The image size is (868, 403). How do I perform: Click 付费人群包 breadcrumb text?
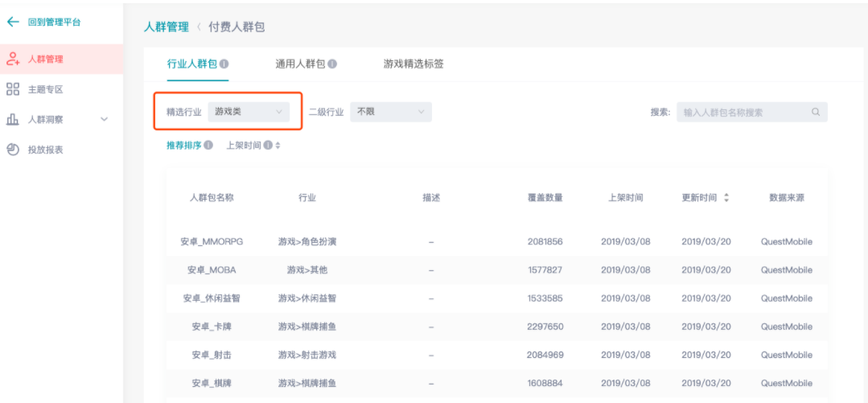pos(237,27)
